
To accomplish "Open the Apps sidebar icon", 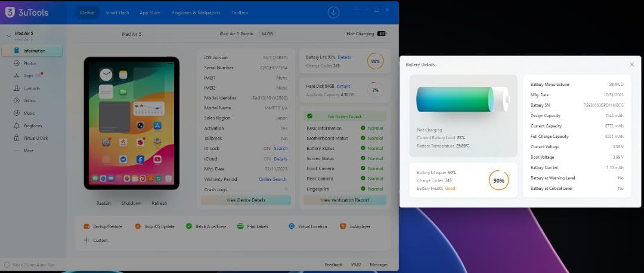I will coord(17,76).
